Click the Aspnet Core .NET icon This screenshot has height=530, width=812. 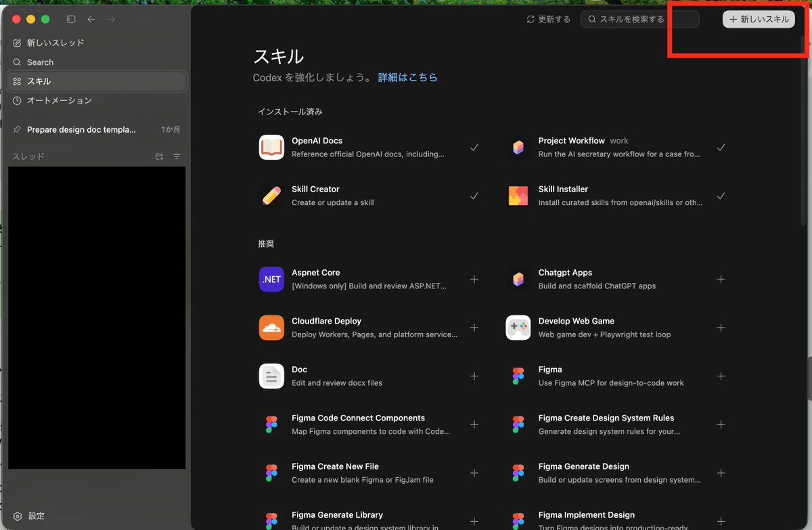point(271,279)
